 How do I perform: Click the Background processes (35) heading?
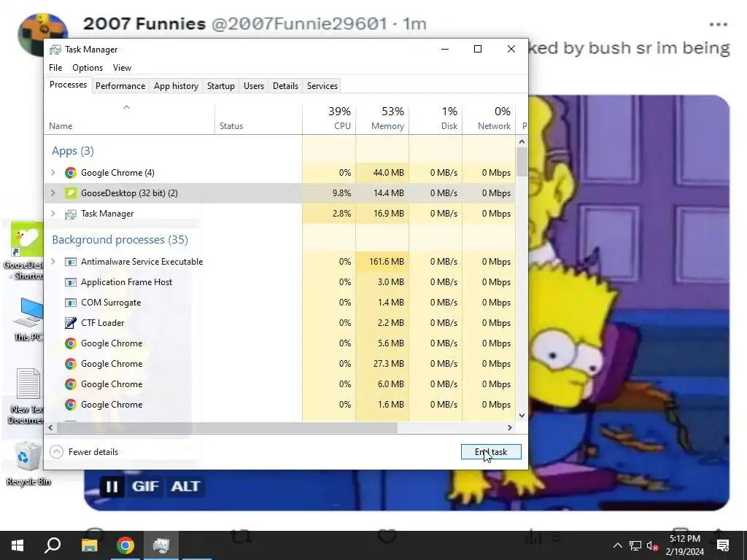tap(120, 239)
